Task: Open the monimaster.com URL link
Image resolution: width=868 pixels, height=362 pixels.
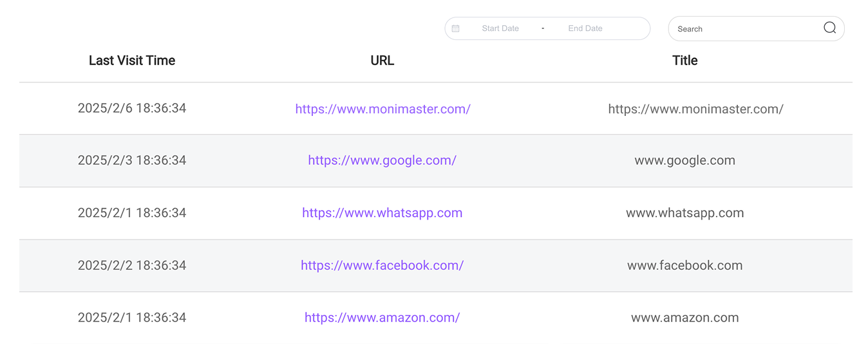Action: [x=382, y=109]
